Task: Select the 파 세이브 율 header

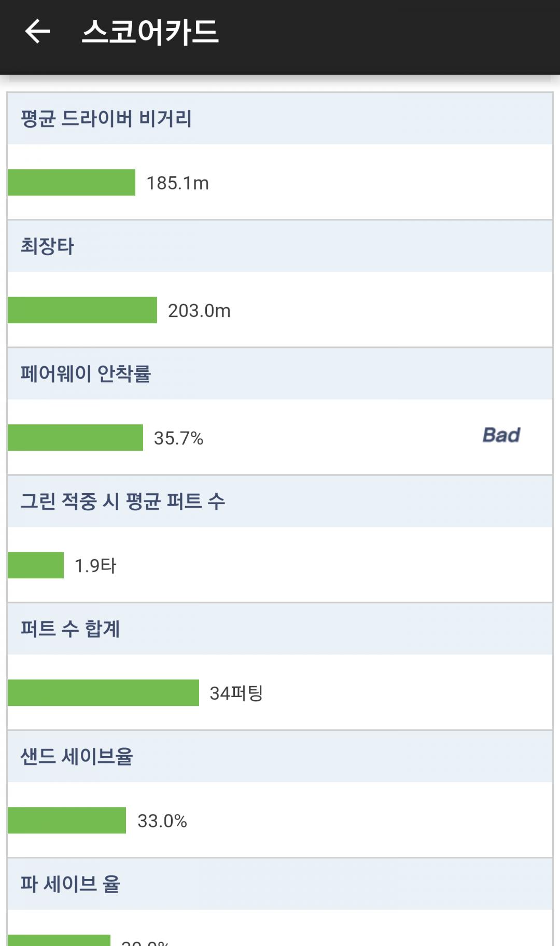Action: (71, 884)
